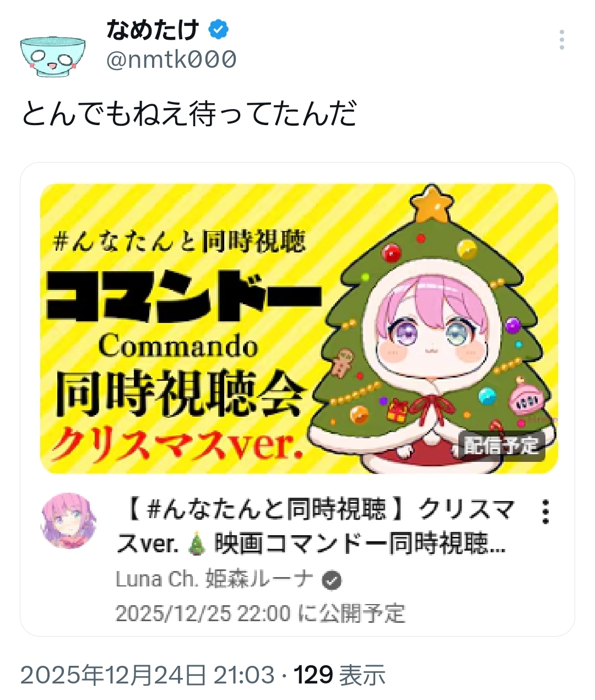Click the blue verified badge beside なめたけ
This screenshot has height=700, width=595.
(218, 29)
